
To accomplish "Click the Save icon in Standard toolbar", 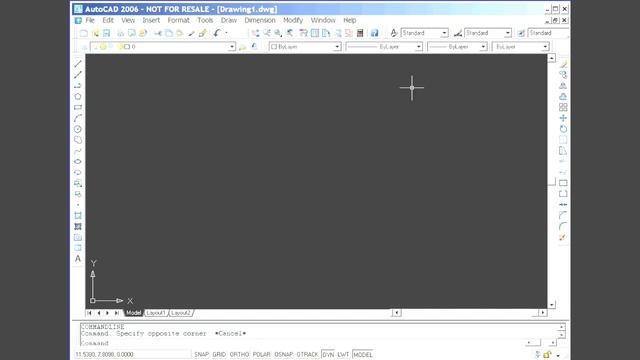I will (x=107, y=33).
